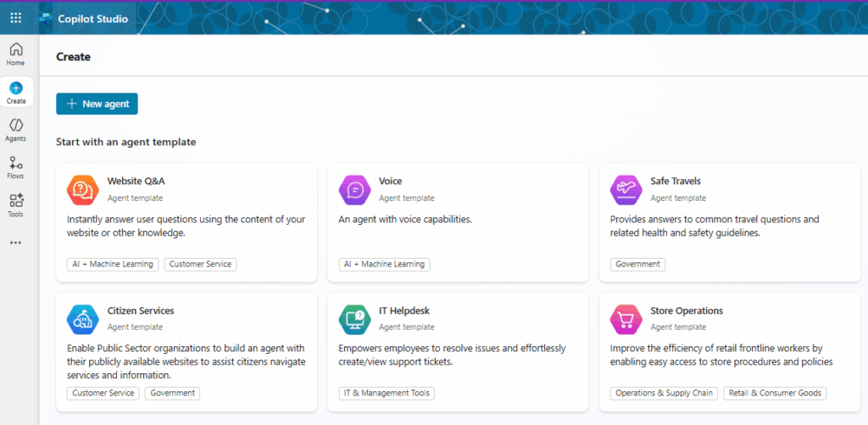Click AI + Machine Learning tag on Website Q&A

(x=113, y=265)
